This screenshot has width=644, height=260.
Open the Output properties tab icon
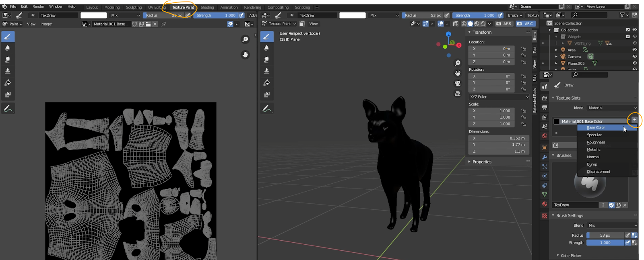[x=545, y=108]
